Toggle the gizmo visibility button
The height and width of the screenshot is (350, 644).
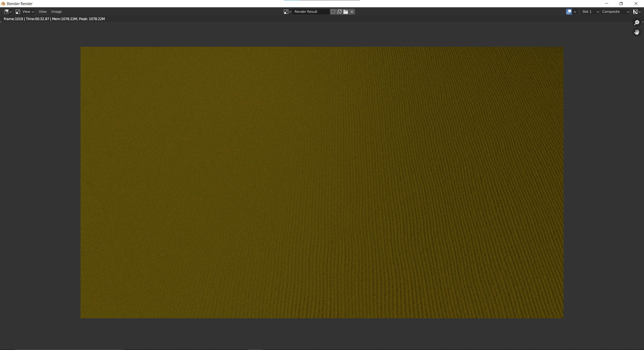click(x=569, y=12)
